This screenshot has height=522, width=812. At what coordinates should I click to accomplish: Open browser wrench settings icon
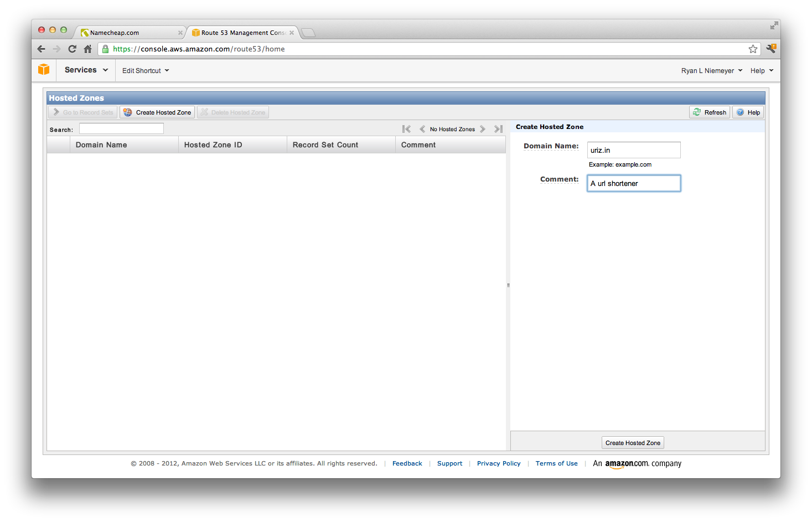(x=771, y=49)
